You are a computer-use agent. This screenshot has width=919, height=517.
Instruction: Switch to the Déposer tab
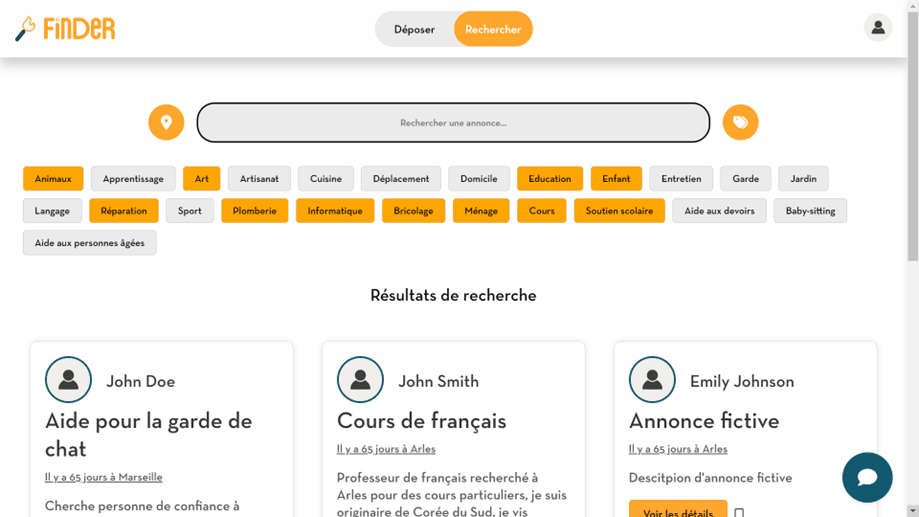[x=414, y=29]
